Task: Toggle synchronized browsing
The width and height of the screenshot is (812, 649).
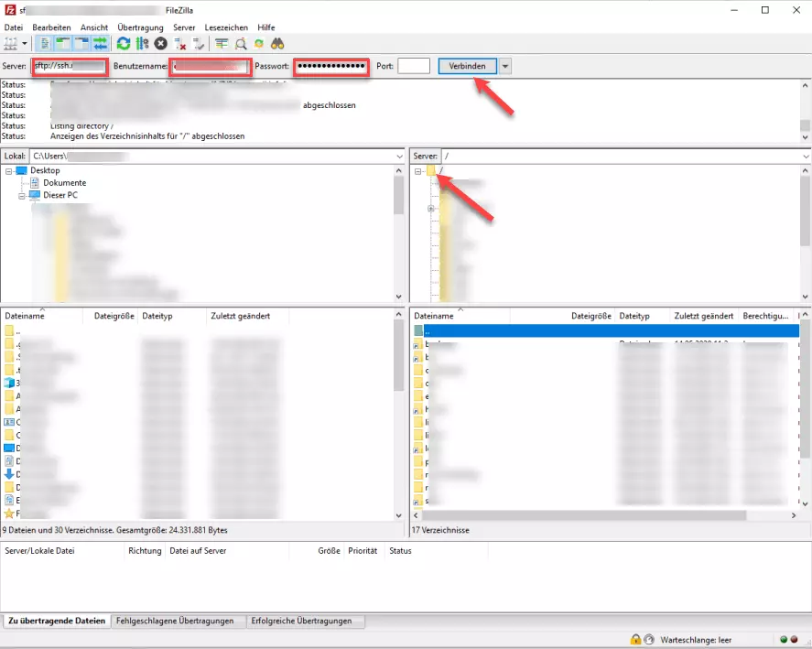Action: (x=259, y=44)
